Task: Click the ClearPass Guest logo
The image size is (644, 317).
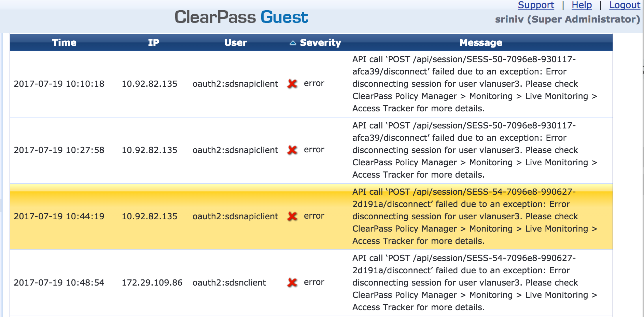Action: click(x=241, y=17)
